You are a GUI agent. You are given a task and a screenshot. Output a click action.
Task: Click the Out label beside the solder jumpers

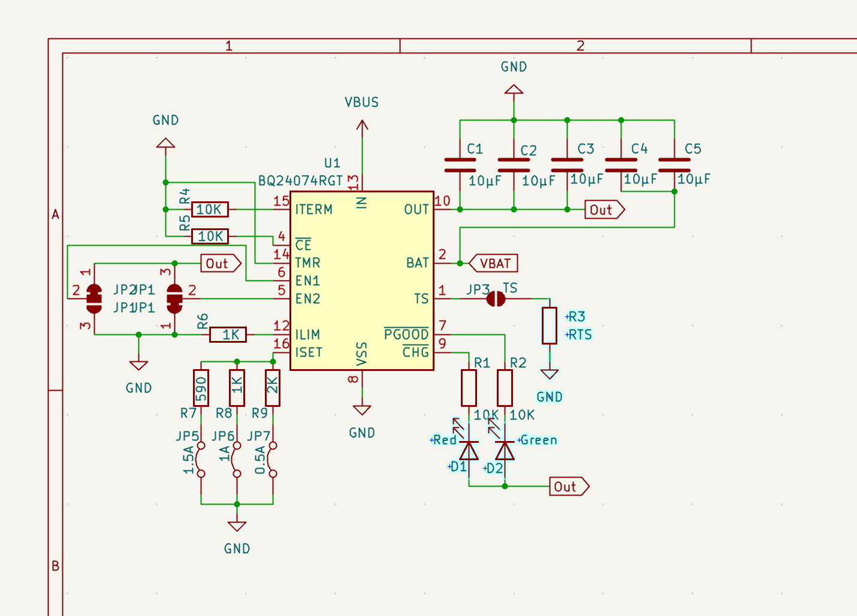click(x=221, y=263)
